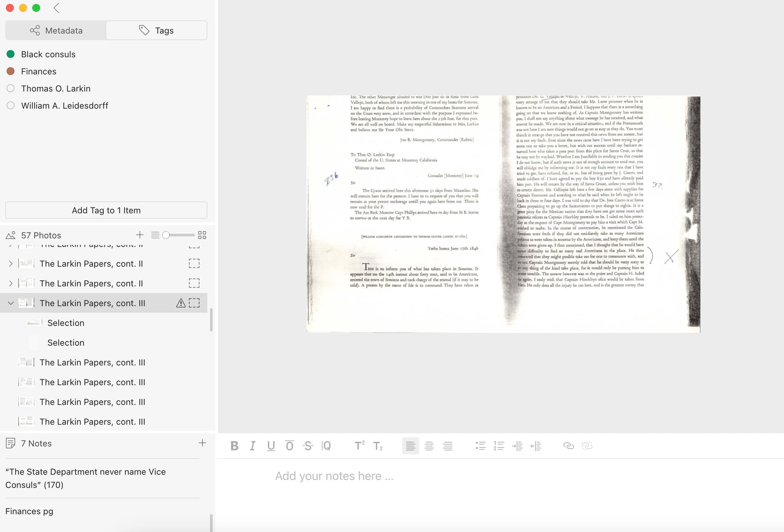
Task: Click the 57 Photos header icon
Action: tap(11, 235)
